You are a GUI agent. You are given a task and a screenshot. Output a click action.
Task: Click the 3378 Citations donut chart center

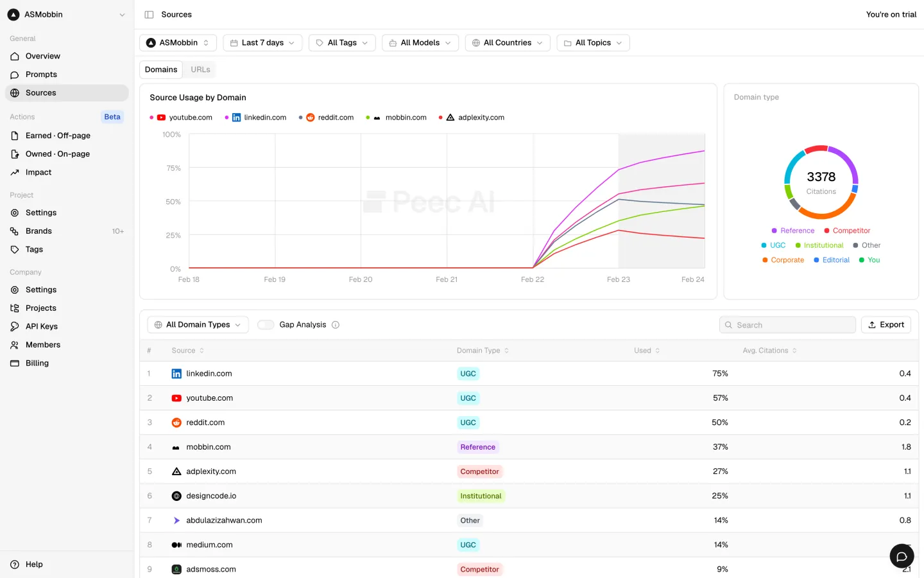pyautogui.click(x=821, y=182)
